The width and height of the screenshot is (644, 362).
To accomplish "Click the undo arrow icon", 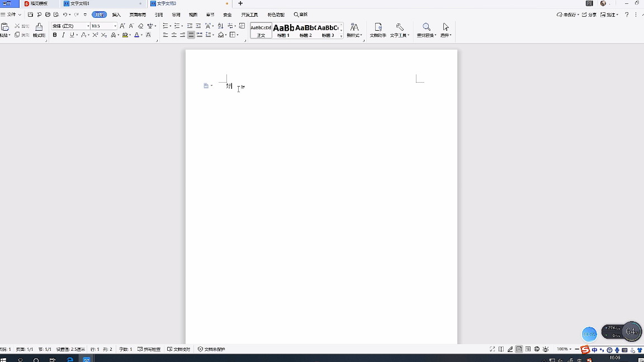I will point(65,15).
